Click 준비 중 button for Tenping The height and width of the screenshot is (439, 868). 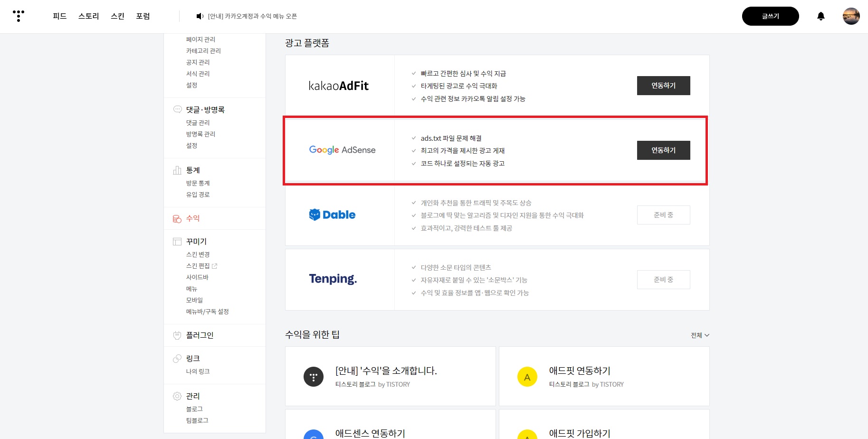[x=664, y=280]
